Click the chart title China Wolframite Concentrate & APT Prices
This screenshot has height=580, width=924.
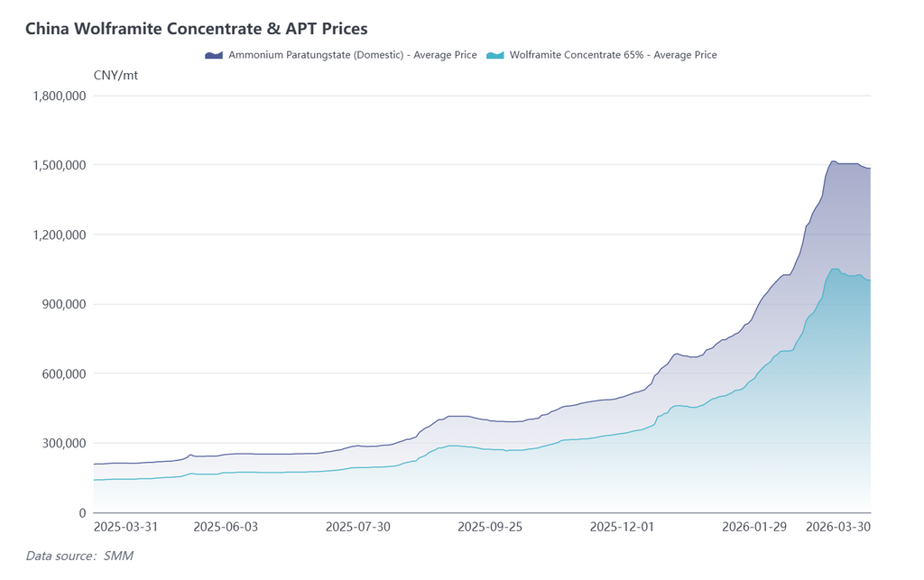click(x=196, y=29)
